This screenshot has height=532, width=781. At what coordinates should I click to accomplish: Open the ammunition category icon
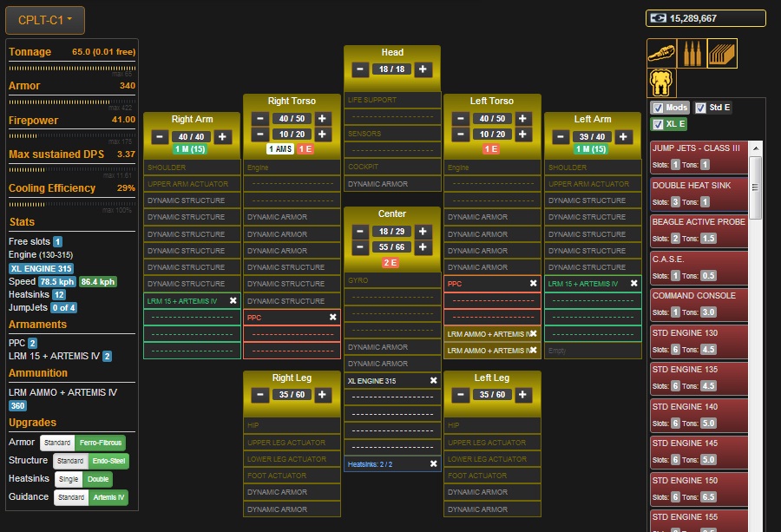692,53
